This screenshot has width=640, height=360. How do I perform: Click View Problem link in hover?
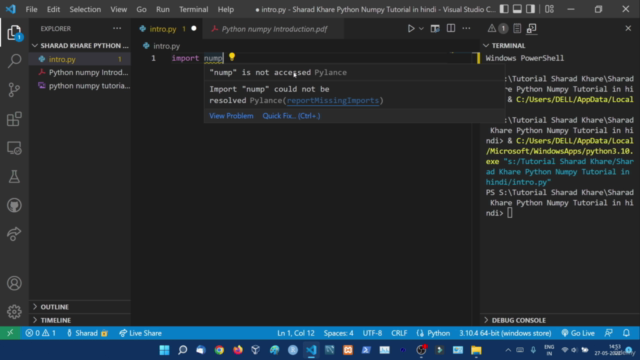pyautogui.click(x=231, y=116)
